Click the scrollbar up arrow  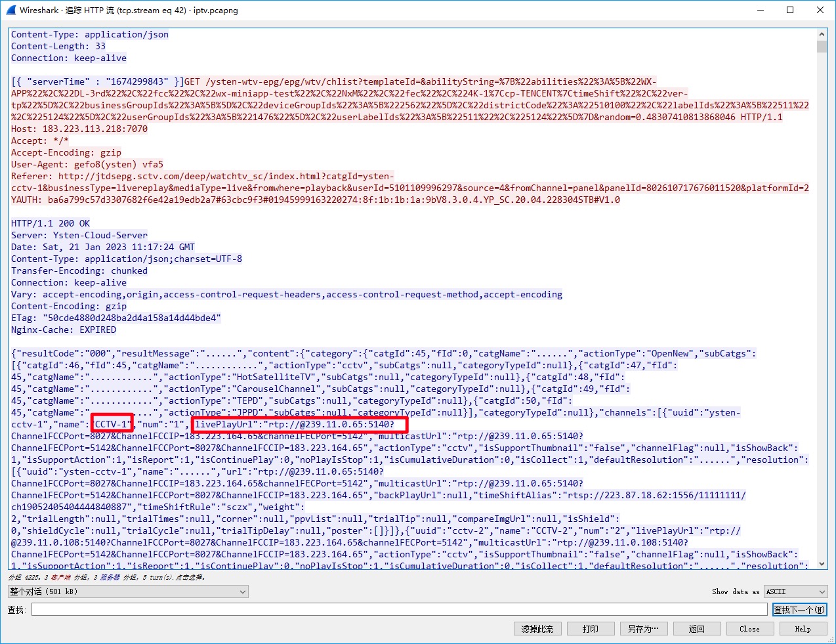coord(822,34)
